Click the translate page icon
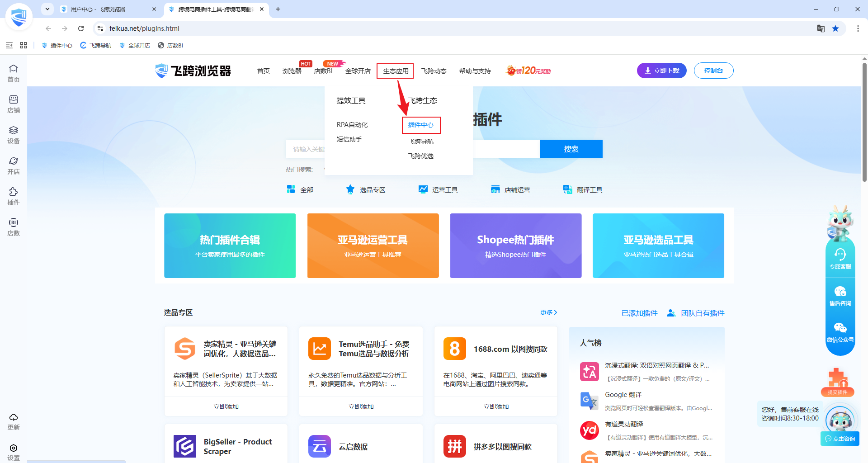This screenshot has height=463, width=868. click(x=821, y=28)
